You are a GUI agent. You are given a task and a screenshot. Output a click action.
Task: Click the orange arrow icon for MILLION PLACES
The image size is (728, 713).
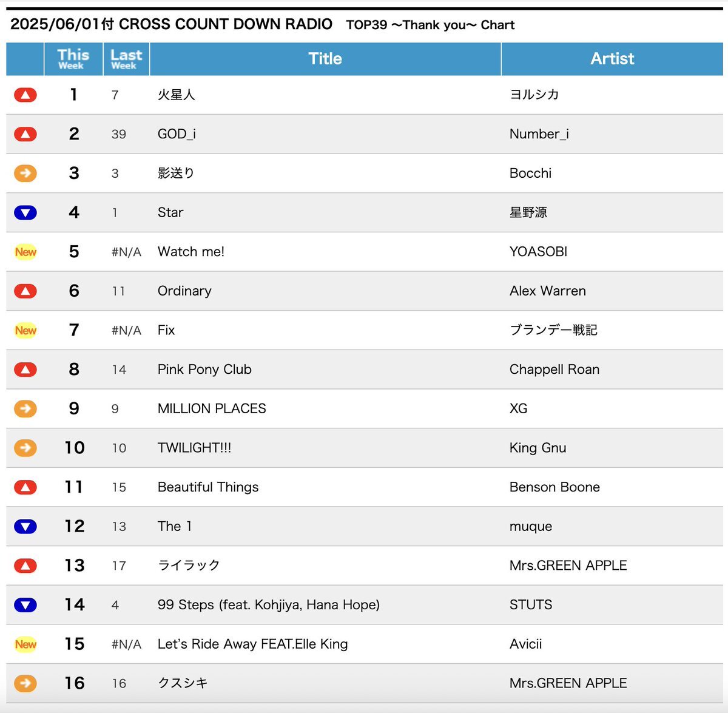[x=25, y=408]
